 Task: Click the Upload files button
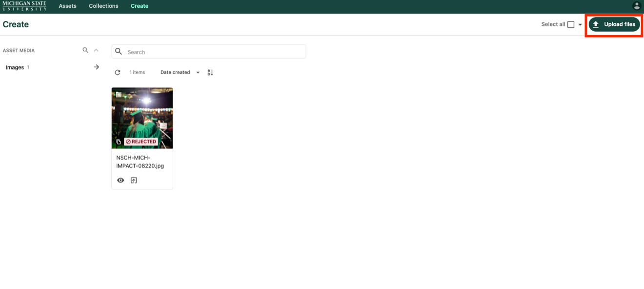tap(614, 24)
